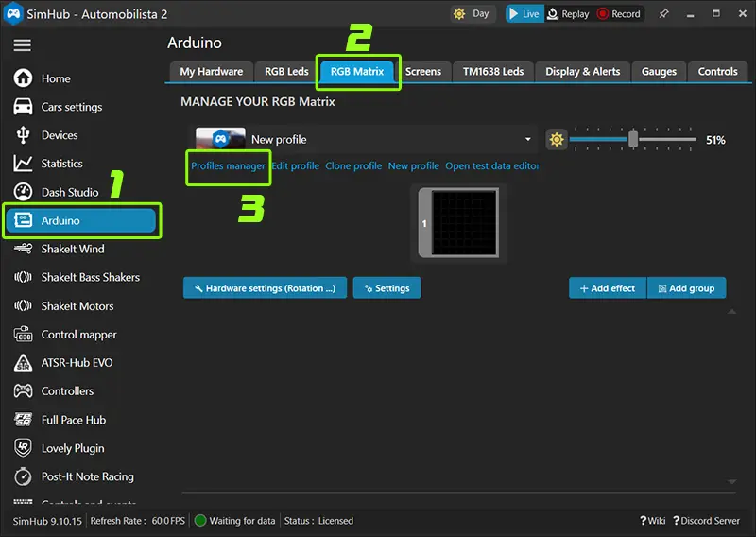Click the pin window icon
Screen dimensions: 756x537
pos(664,13)
